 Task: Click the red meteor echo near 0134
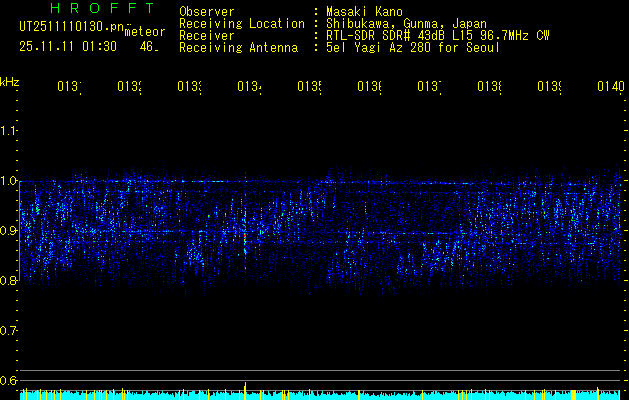[245, 237]
